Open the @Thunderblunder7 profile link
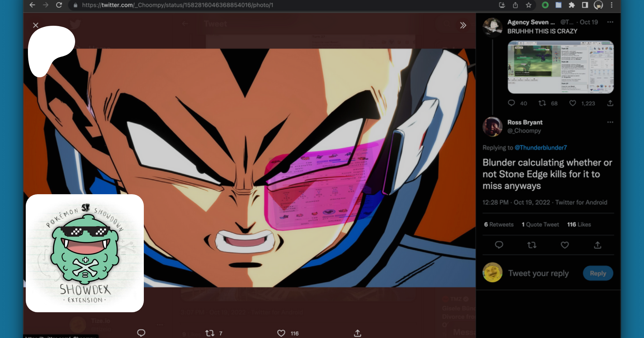 [541, 148]
